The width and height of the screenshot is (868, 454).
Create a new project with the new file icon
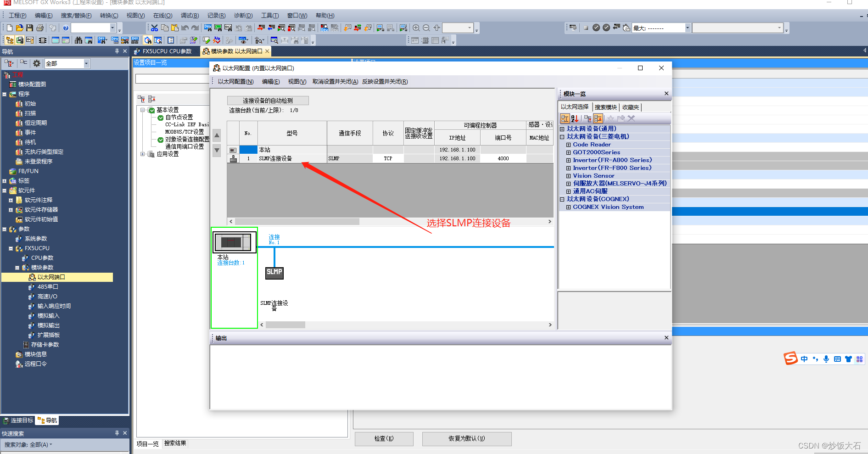[x=9, y=28]
